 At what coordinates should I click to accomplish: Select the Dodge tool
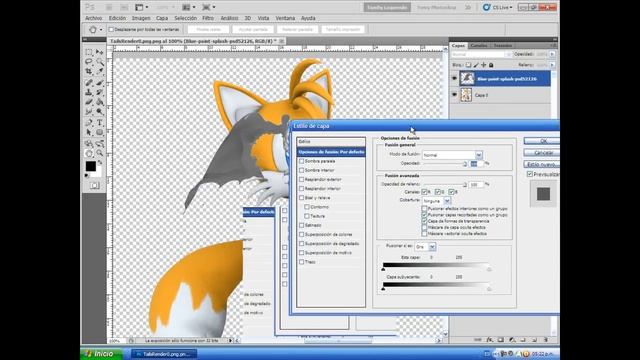point(100,111)
